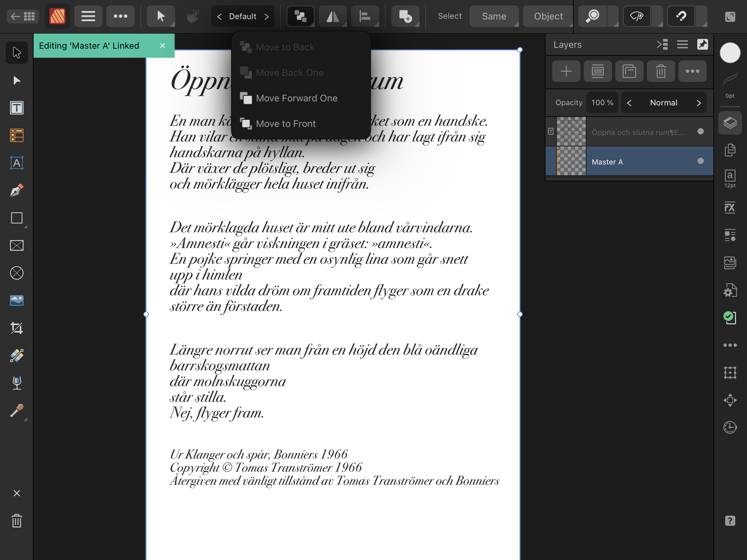Open the Text character studio 12pt icon

(730, 179)
